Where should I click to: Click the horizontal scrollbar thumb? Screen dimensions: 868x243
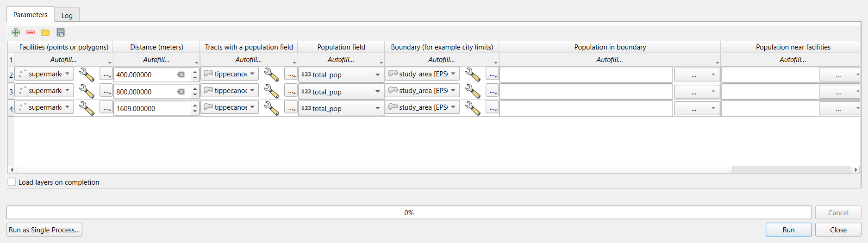tap(792, 169)
